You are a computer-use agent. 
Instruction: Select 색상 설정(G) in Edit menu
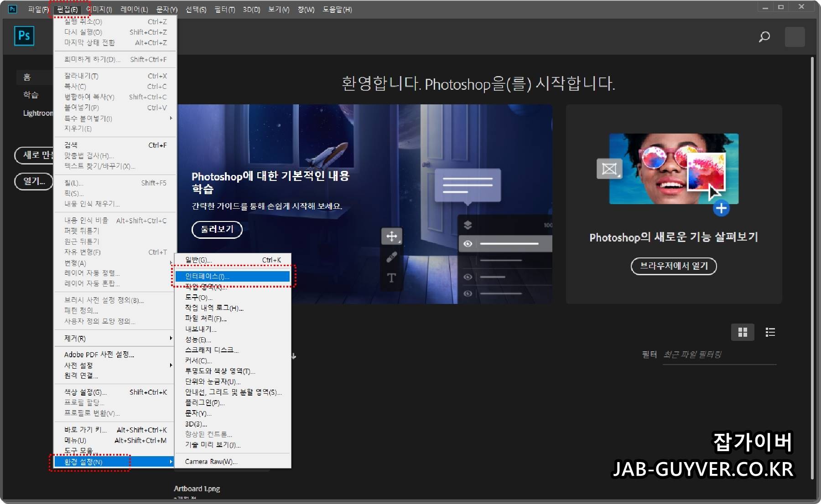click(114, 392)
